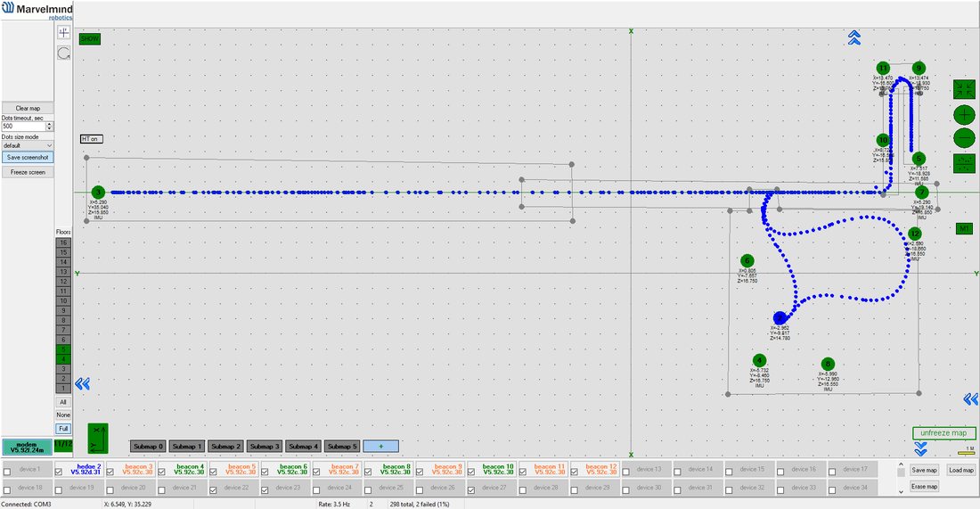980x509 pixels.
Task: Click the green axes orientation icon
Action: (x=97, y=439)
